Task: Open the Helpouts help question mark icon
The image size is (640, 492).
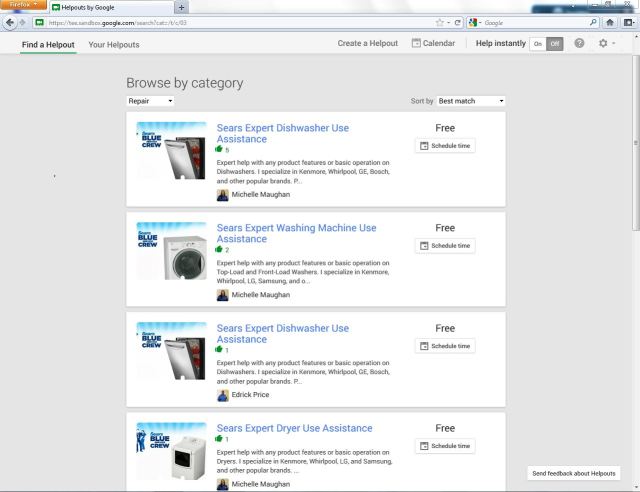Action: 579,44
